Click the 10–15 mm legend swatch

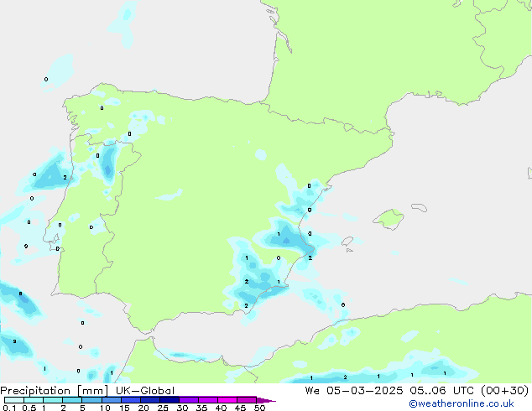[x=111, y=400]
